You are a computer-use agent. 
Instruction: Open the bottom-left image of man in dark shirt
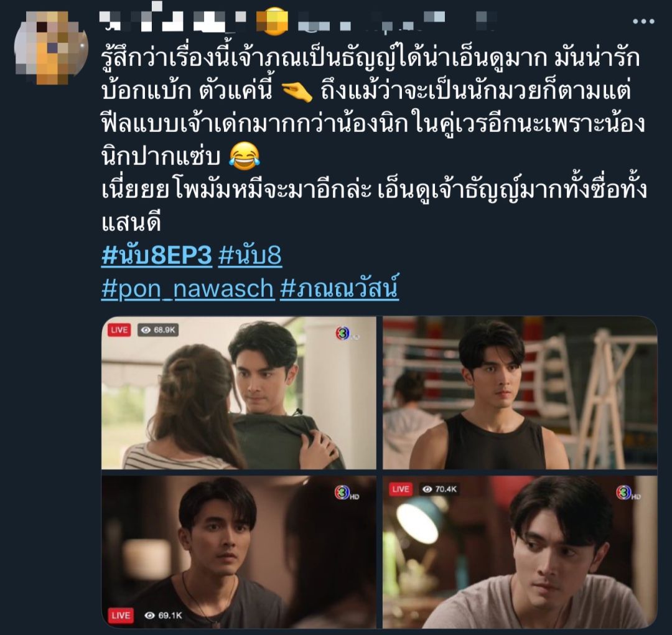(x=239, y=552)
